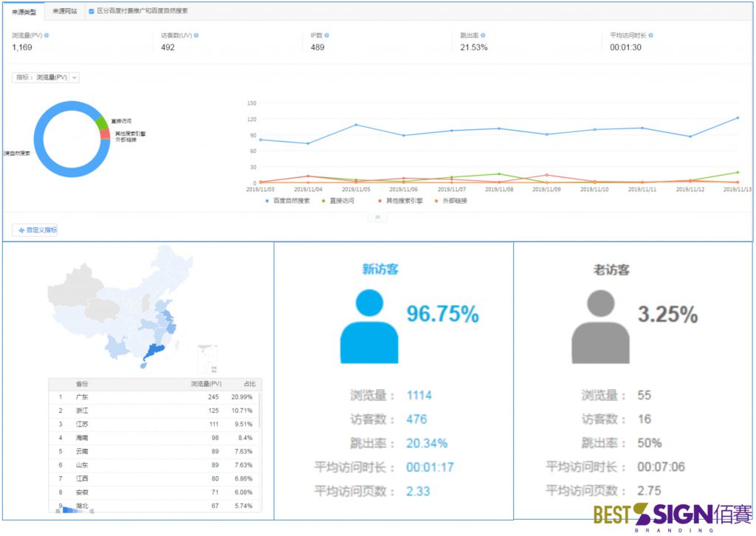
Task: Toggle 百度自然搜索 series in line chart legend
Action: (x=288, y=201)
